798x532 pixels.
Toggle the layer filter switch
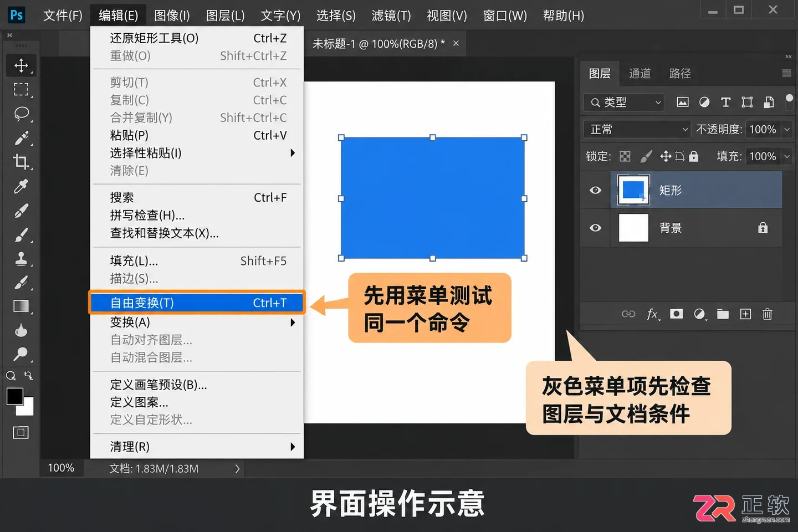pos(789,101)
